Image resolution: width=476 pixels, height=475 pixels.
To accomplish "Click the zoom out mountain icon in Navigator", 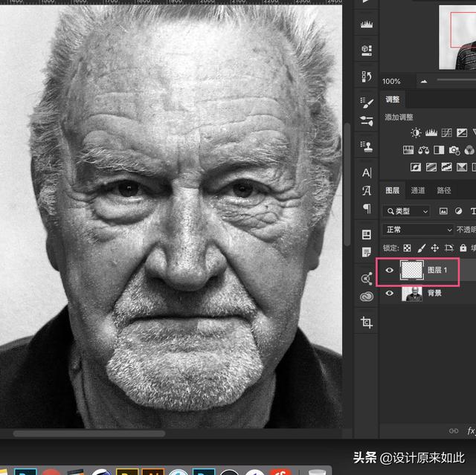I will (424, 81).
